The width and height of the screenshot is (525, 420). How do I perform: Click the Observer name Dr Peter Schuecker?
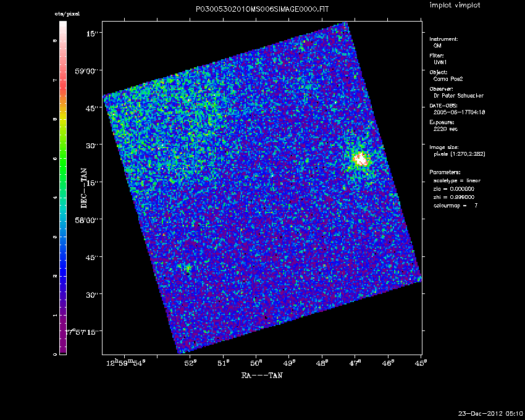pyautogui.click(x=456, y=96)
